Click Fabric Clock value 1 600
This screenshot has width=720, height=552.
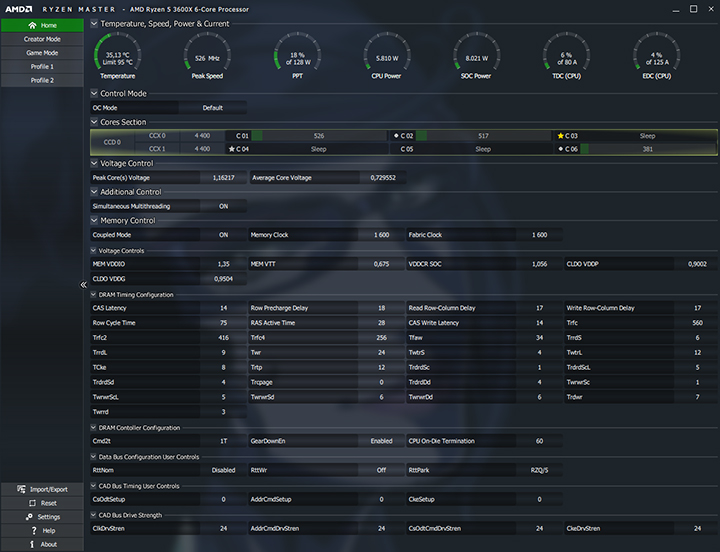[540, 235]
